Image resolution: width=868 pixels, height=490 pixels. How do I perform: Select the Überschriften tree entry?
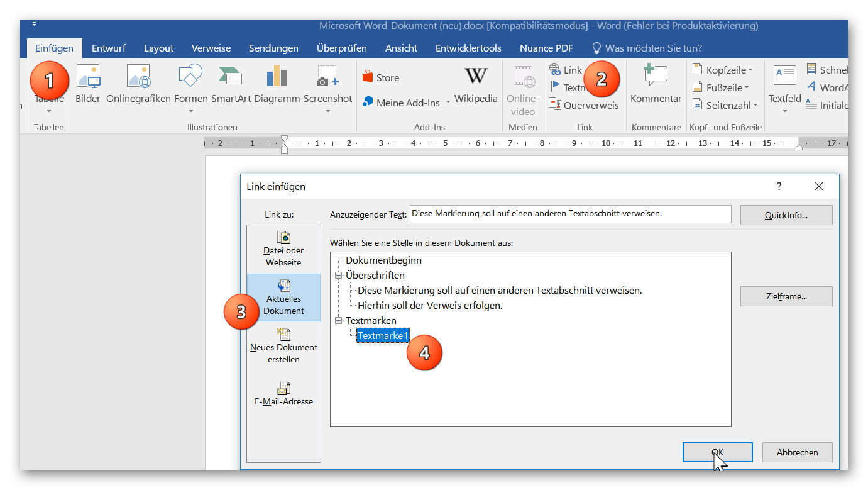pyautogui.click(x=375, y=275)
